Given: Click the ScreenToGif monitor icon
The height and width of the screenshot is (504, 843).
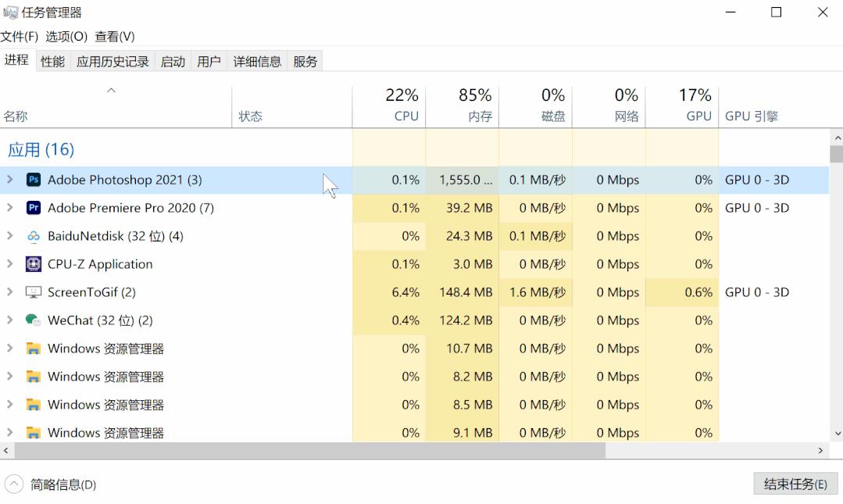Looking at the screenshot, I should point(34,292).
